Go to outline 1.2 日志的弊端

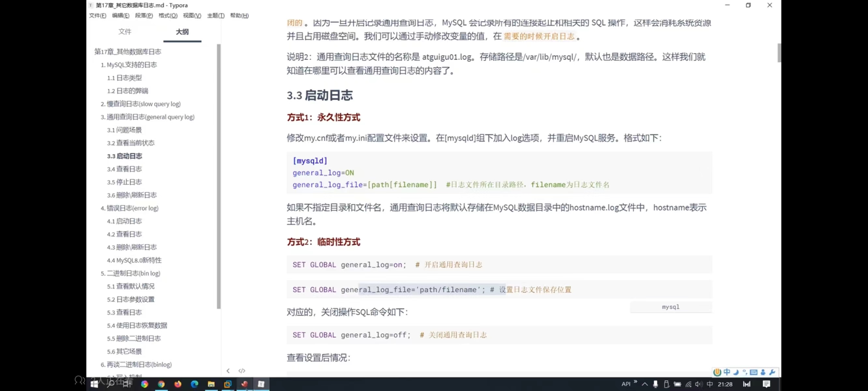coord(127,91)
